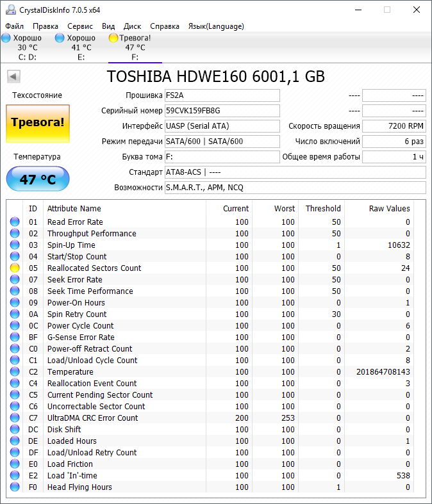This screenshot has width=432, height=504.
Task: Open the Диск menu
Action: tap(132, 26)
